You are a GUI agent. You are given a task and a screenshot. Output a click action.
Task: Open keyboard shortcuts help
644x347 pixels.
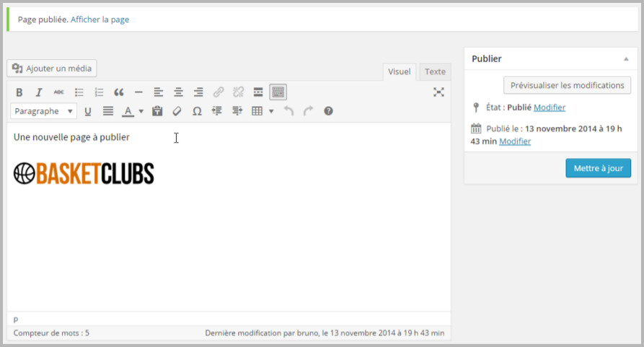click(x=328, y=111)
